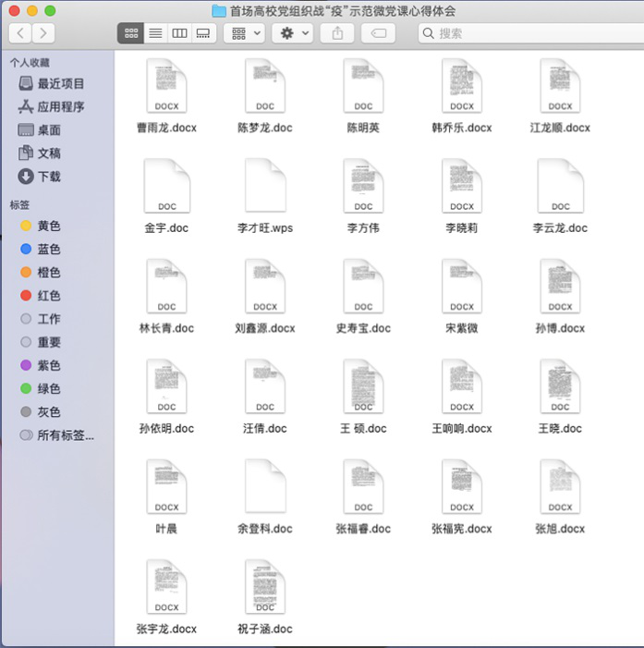Click the 搜索 search field

point(527,33)
